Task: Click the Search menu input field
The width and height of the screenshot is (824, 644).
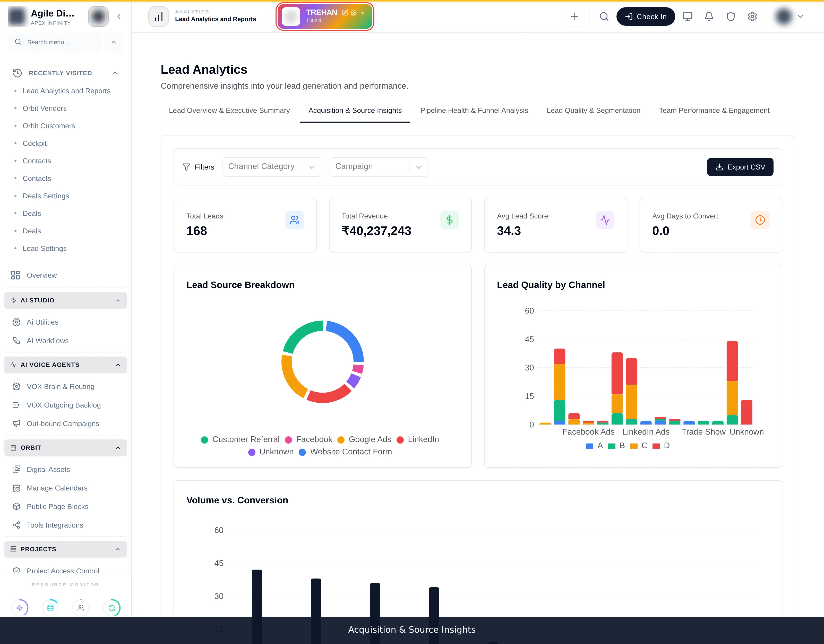Action: click(x=55, y=42)
